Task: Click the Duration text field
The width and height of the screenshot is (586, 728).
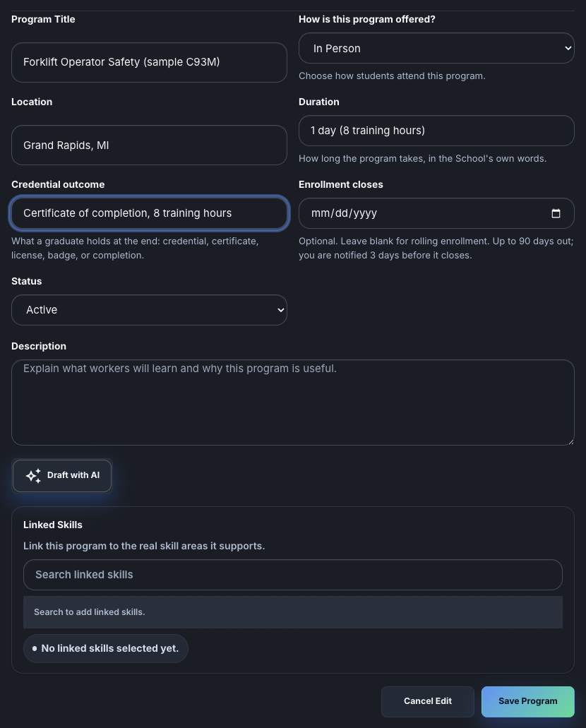Action: 436,131
